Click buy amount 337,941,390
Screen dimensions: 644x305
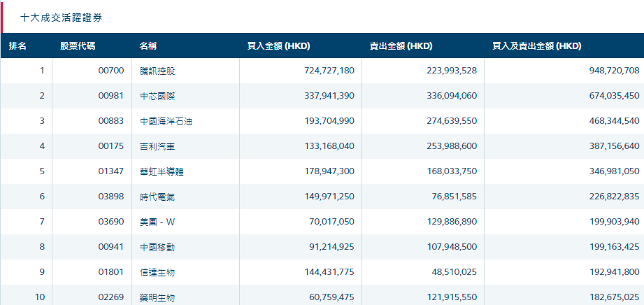329,96
